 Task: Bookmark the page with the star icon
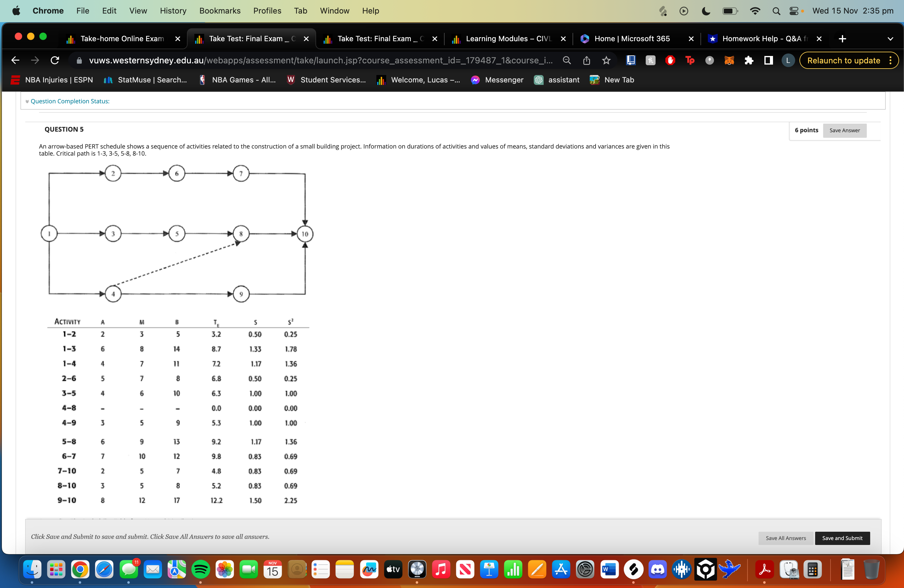coord(606,60)
